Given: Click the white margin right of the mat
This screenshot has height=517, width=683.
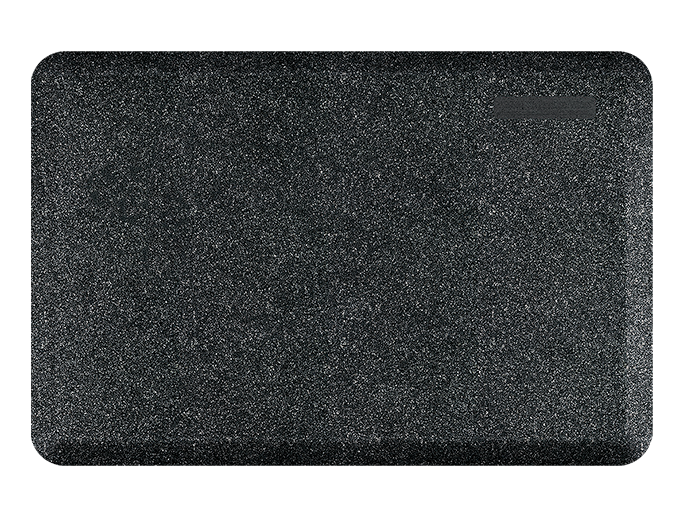Looking at the screenshot, I should pos(668,258).
